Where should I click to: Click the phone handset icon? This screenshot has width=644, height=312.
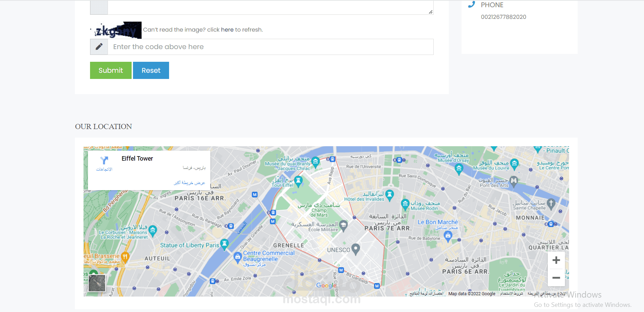coord(471,5)
